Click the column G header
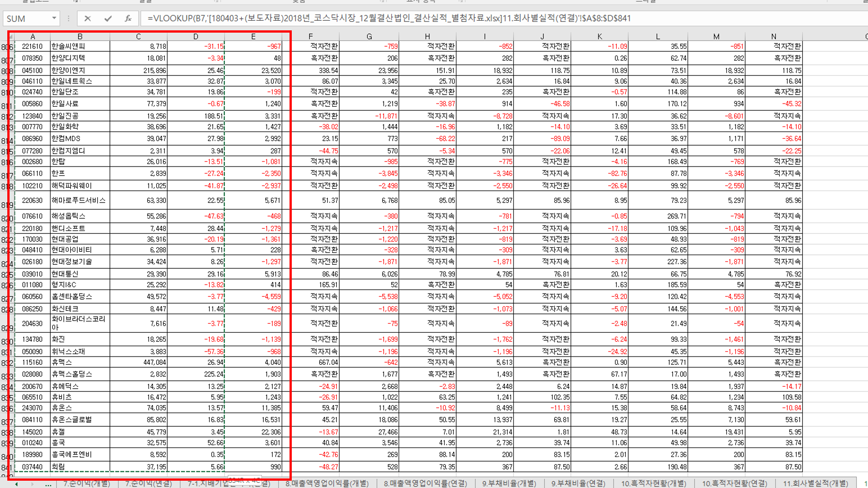This screenshot has width=868, height=488. [x=369, y=37]
